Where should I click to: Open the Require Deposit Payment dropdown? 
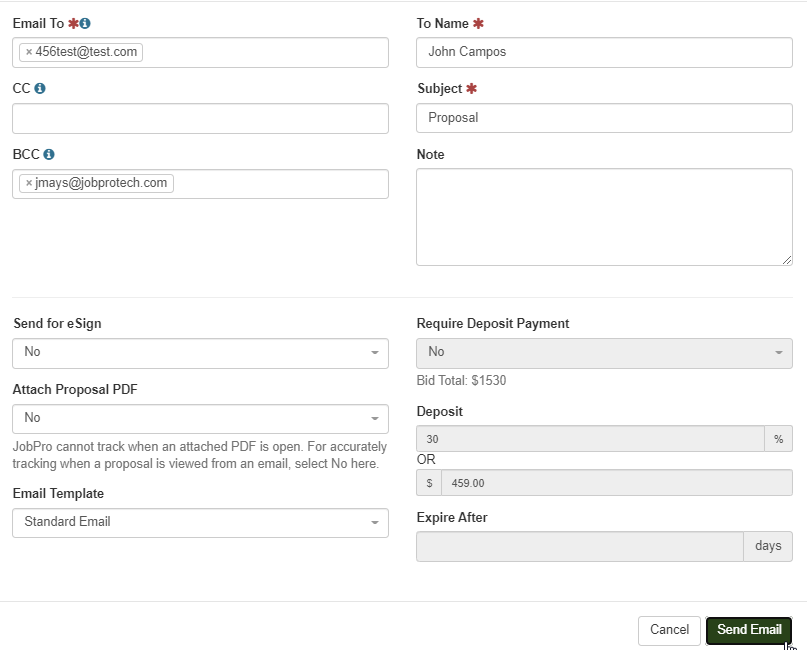click(x=604, y=353)
